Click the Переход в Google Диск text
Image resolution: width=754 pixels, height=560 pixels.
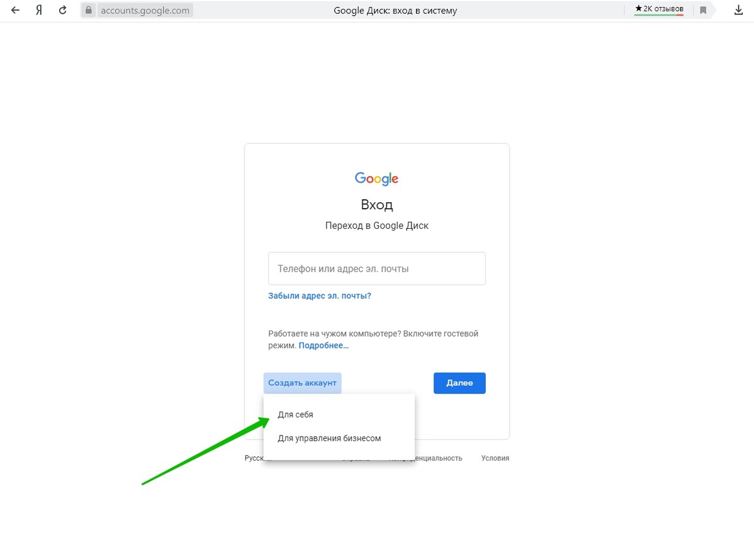377,225
